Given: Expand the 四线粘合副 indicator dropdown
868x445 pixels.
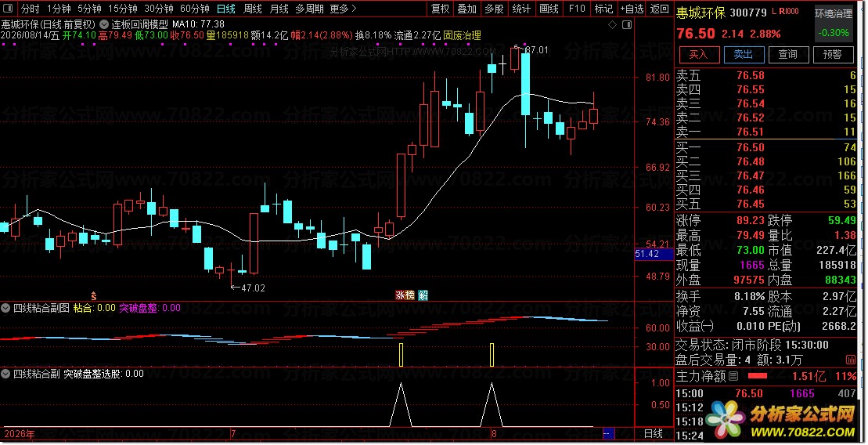Looking at the screenshot, I should 6,374.
